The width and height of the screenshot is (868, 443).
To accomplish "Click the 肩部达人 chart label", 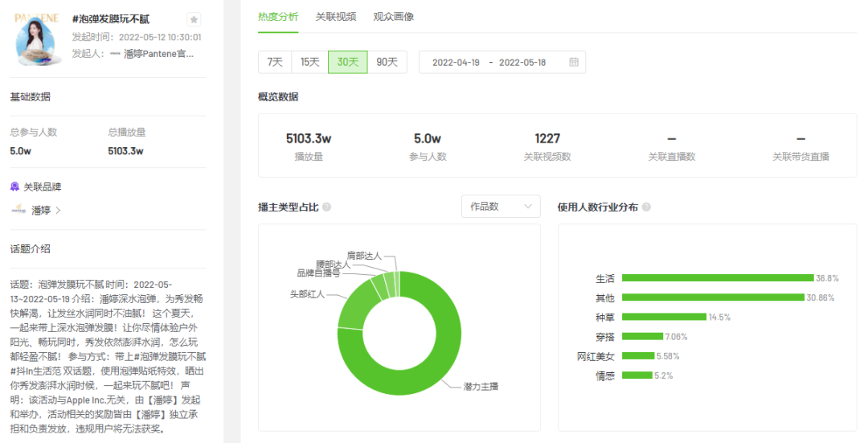I will (x=364, y=256).
